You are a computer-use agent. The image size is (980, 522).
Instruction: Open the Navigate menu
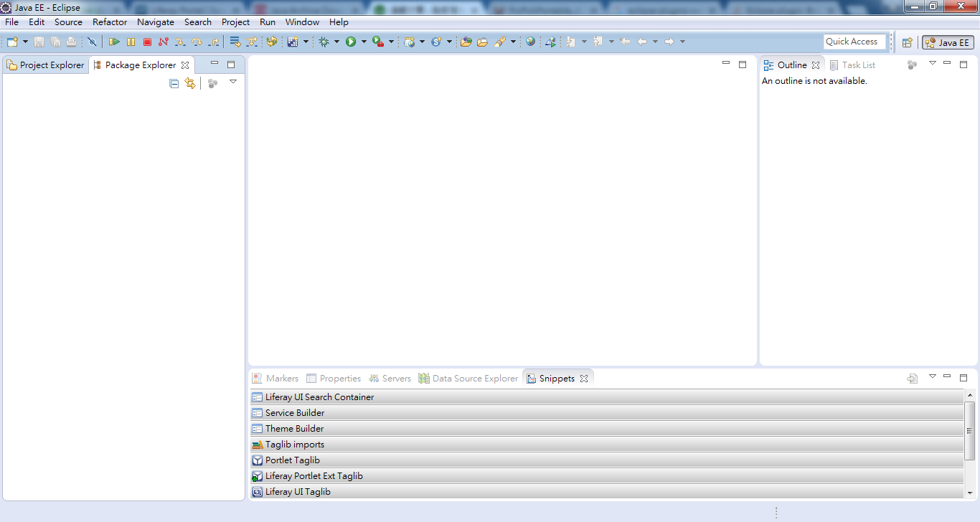pos(156,22)
